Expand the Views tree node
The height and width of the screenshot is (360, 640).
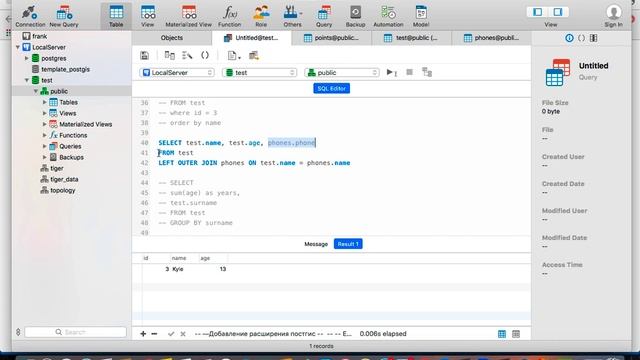[44, 113]
